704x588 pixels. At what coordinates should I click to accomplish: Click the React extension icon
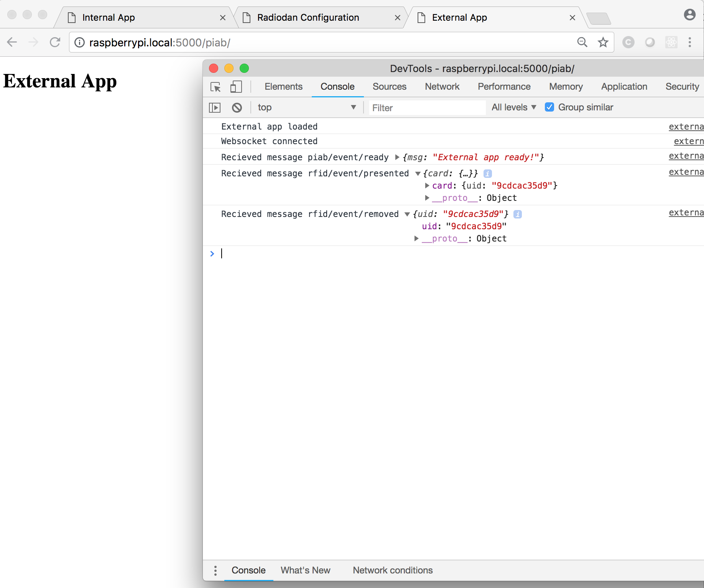(x=671, y=42)
